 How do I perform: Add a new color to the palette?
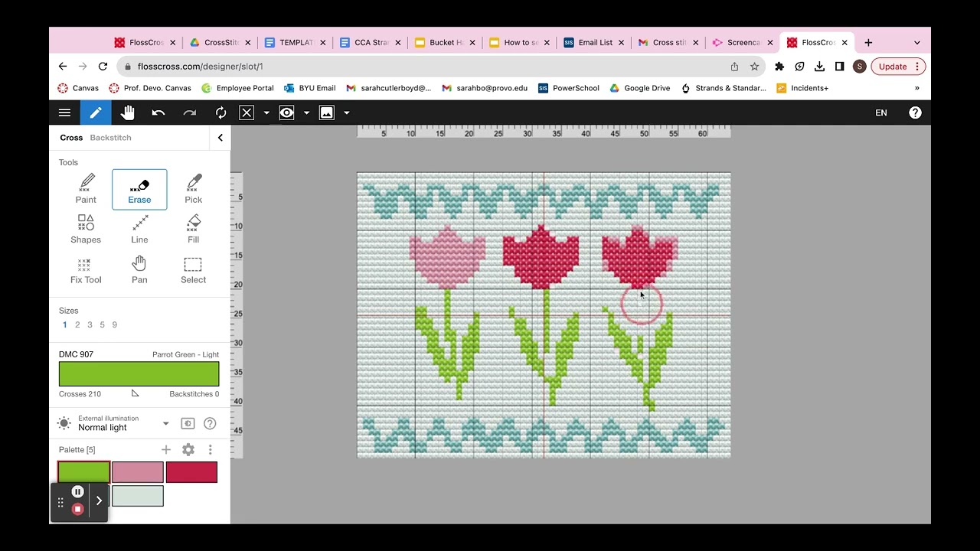(x=166, y=449)
